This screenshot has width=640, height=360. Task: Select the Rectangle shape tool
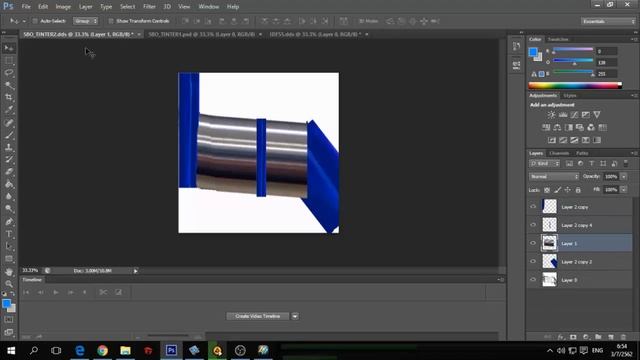[9, 259]
